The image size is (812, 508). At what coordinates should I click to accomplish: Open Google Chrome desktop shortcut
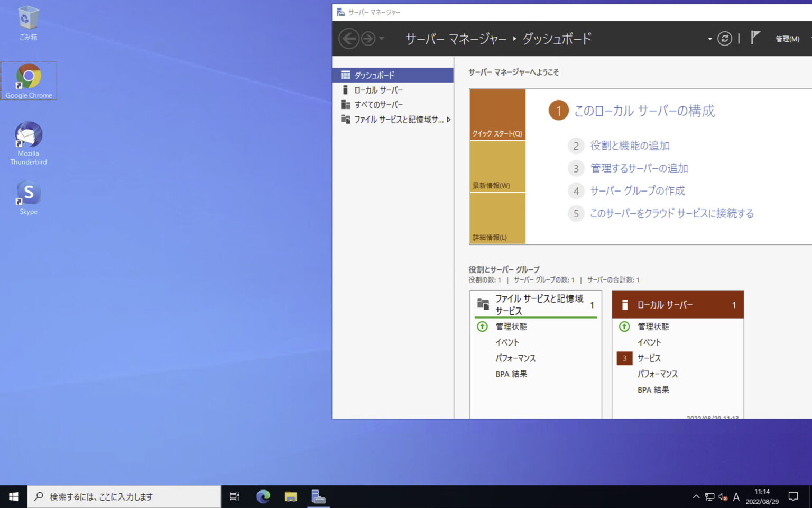(x=29, y=81)
